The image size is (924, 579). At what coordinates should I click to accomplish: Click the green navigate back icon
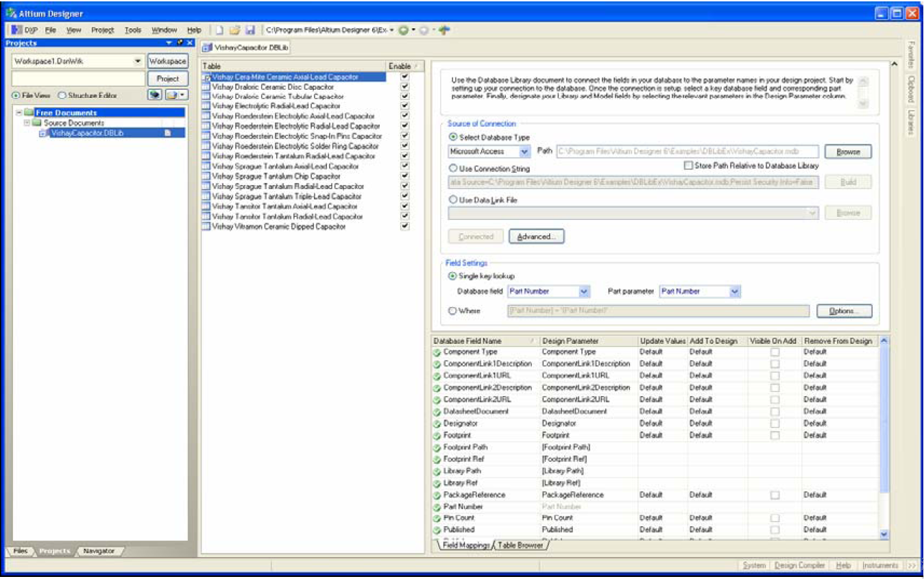coord(404,30)
